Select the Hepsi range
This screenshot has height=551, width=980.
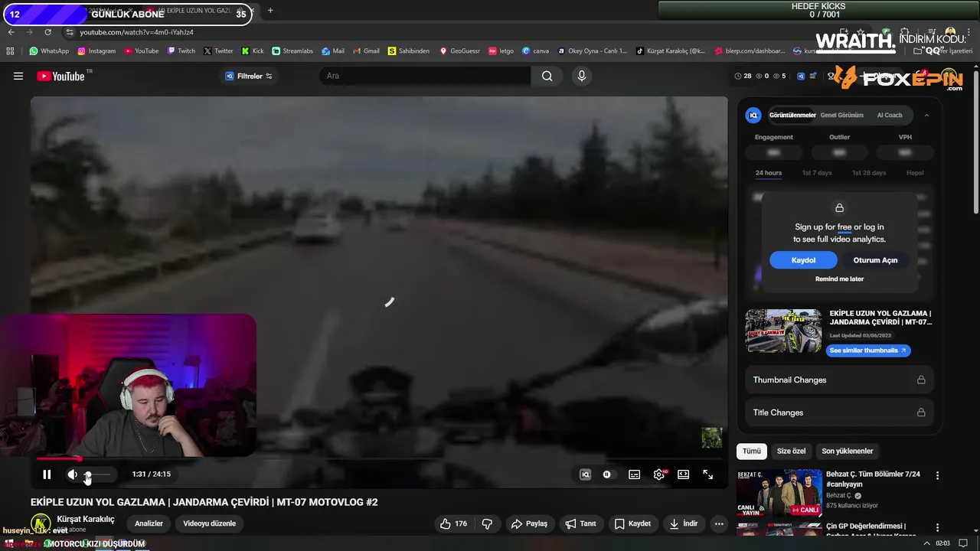(915, 173)
